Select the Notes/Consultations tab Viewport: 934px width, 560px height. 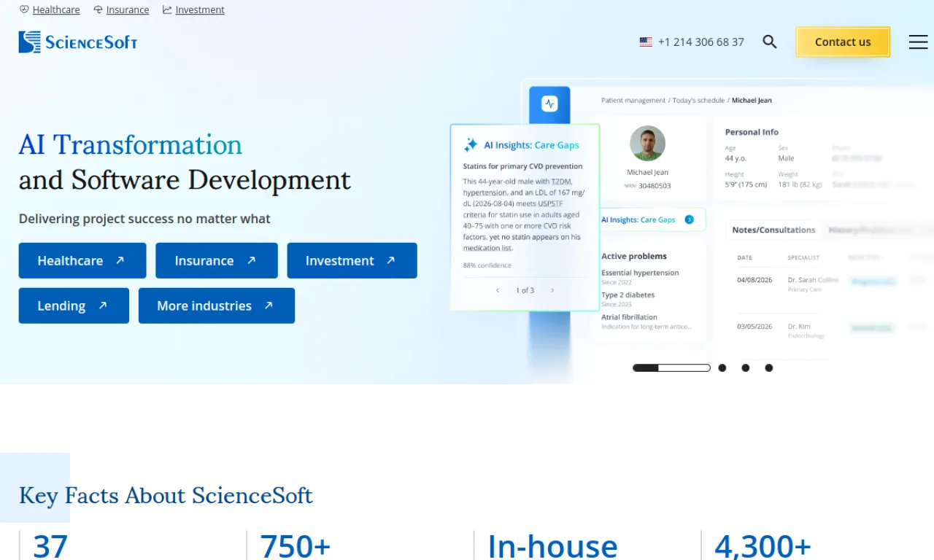773,230
